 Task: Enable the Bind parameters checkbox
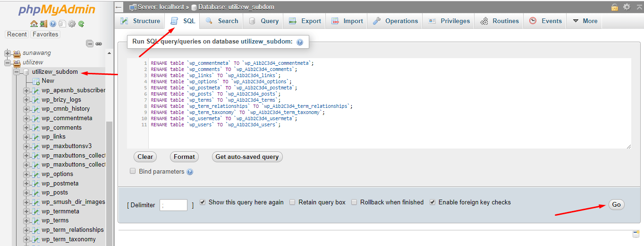coord(133,171)
